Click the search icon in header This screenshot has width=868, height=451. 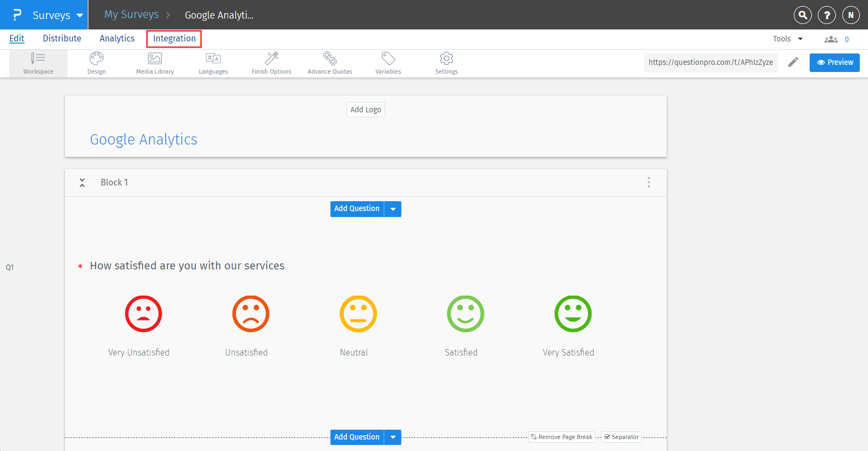(x=803, y=15)
